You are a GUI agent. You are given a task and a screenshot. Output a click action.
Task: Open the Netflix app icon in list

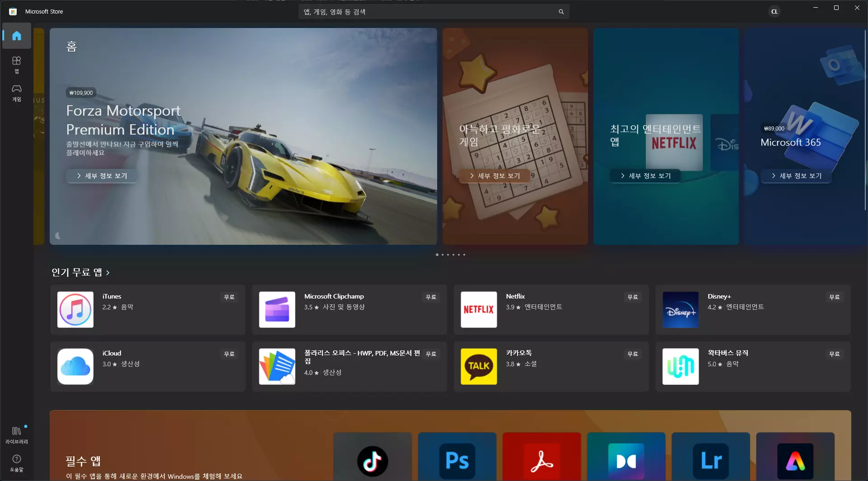pos(479,309)
